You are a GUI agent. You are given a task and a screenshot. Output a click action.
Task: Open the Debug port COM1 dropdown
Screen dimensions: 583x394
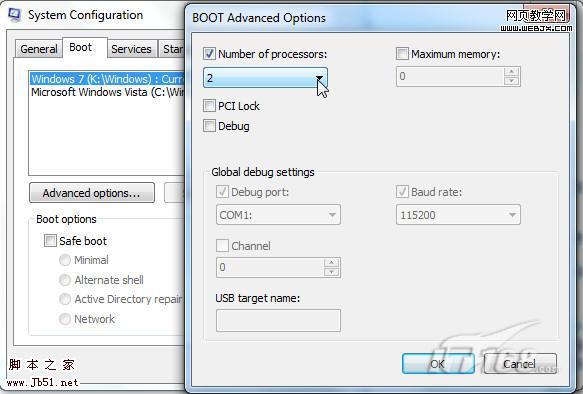[278, 215]
